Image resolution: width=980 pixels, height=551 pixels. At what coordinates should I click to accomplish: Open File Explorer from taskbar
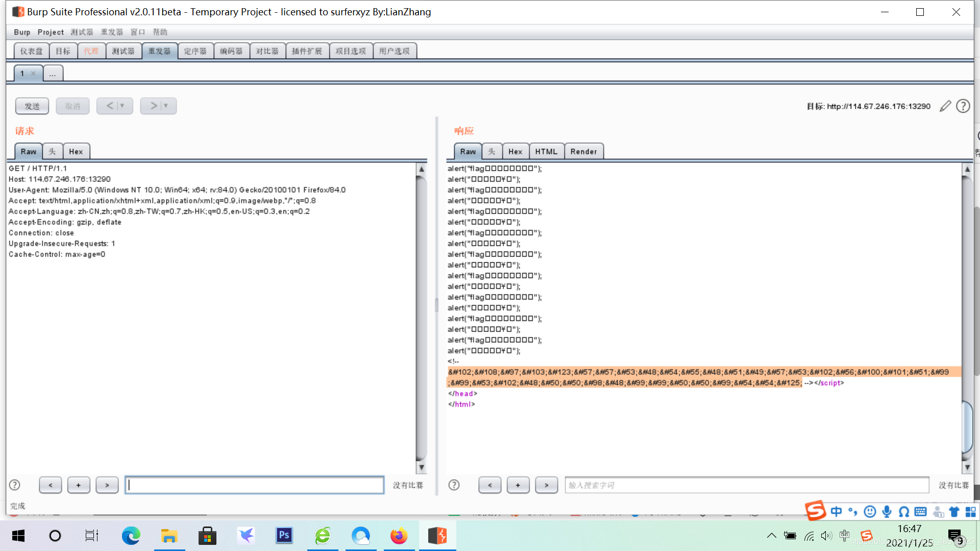(169, 536)
